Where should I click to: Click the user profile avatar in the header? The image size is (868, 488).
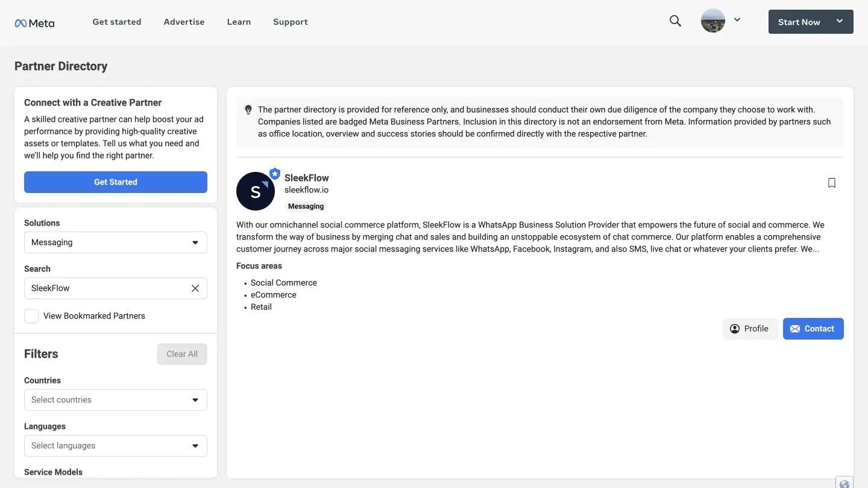[x=712, y=20]
